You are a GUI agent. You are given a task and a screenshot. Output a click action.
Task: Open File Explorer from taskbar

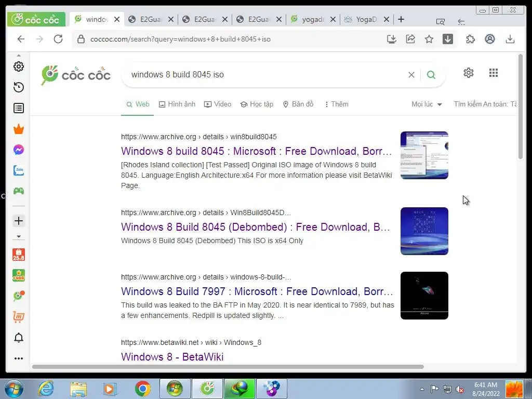coord(78,389)
